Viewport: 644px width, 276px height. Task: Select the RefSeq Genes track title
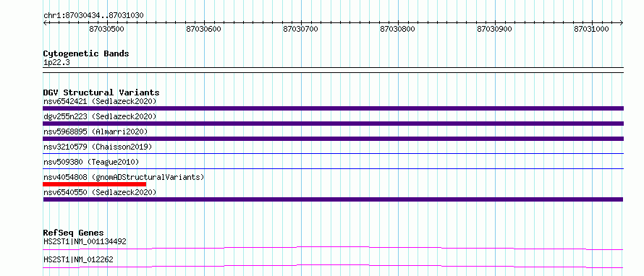pos(74,233)
